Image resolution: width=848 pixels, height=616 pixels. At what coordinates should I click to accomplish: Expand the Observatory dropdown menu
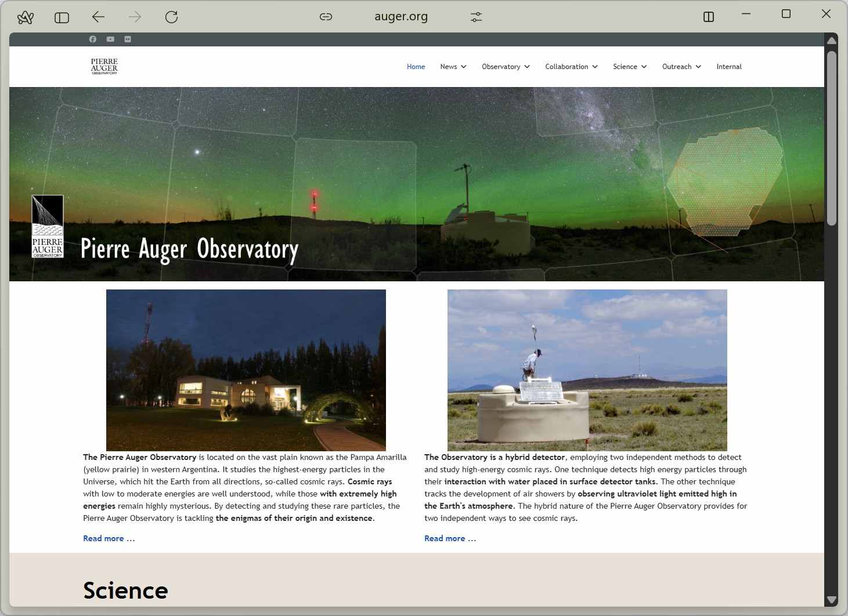[x=506, y=67]
